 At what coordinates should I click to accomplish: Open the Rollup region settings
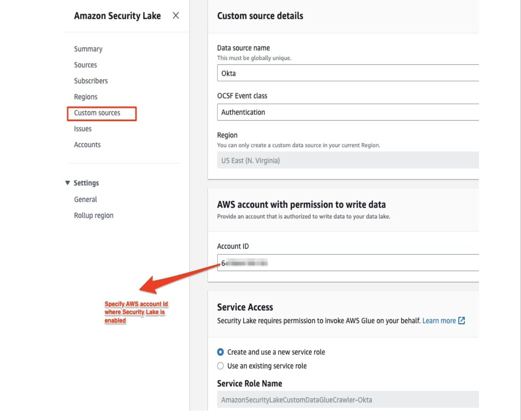click(93, 215)
